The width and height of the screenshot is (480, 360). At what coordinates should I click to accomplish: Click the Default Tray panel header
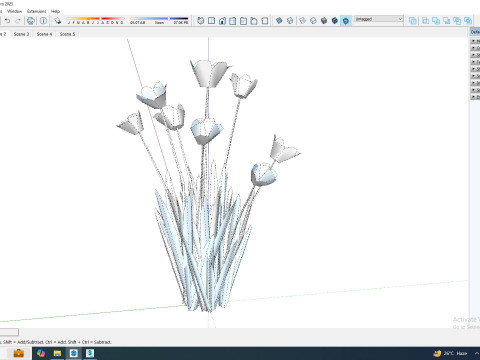click(475, 32)
